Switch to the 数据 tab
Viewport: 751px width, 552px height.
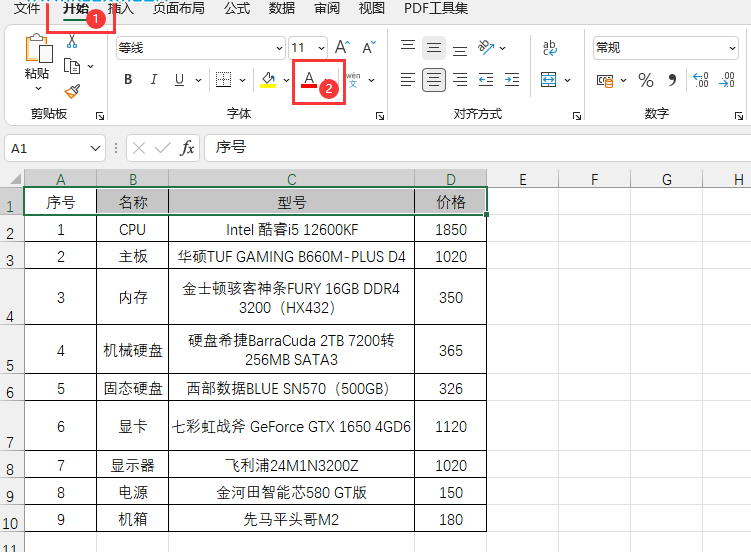click(x=282, y=8)
